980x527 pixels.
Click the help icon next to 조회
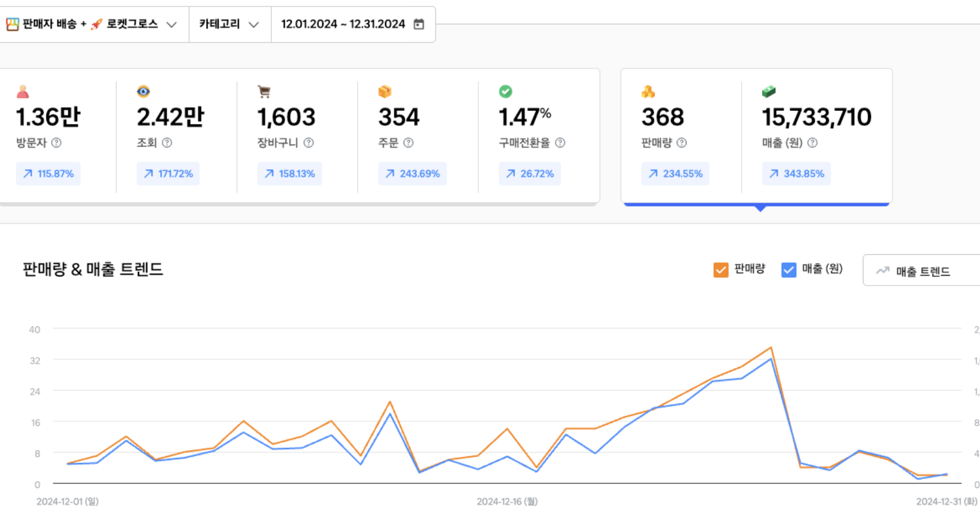tap(167, 143)
